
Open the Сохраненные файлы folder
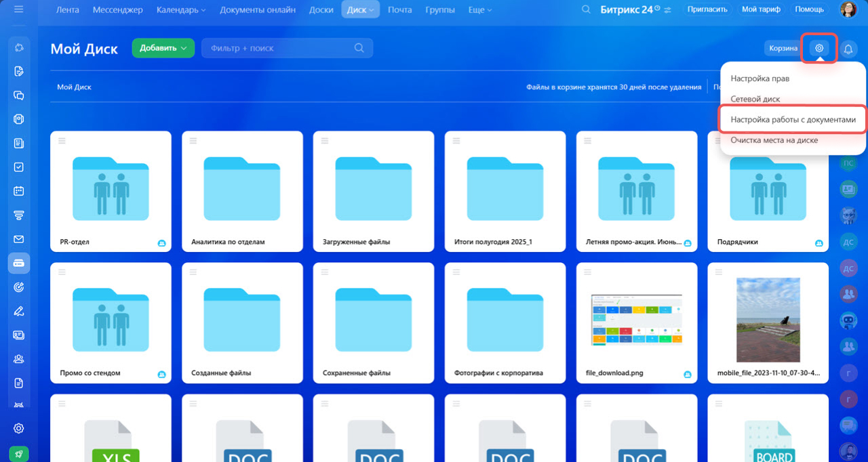[374, 323]
